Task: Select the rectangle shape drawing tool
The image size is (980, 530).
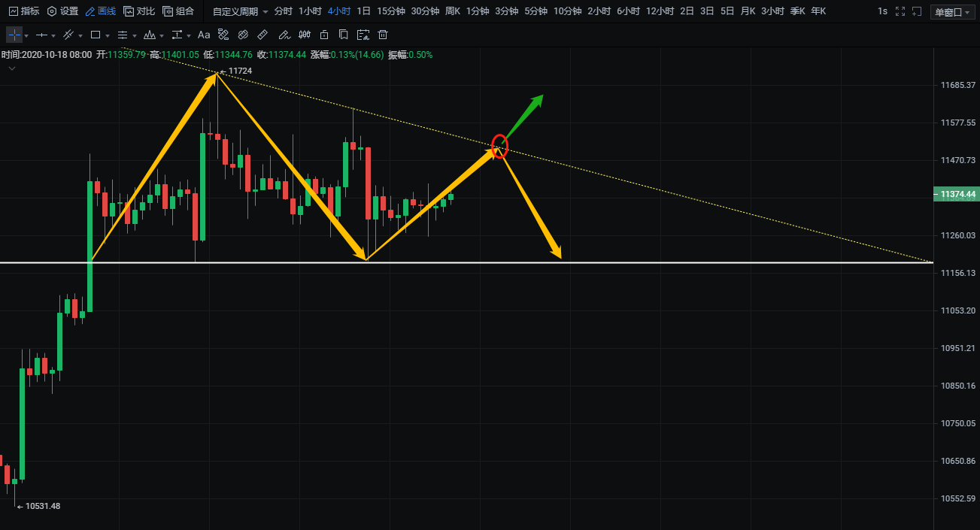Action: click(96, 35)
